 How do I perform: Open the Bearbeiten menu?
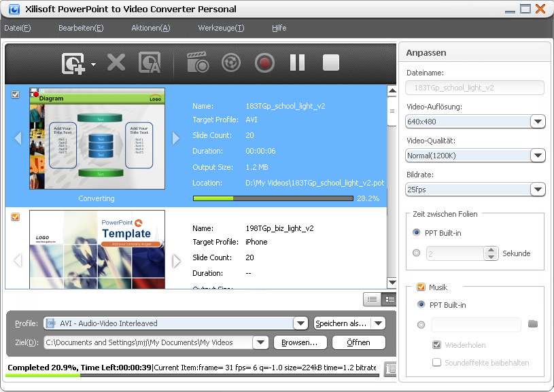[81, 28]
